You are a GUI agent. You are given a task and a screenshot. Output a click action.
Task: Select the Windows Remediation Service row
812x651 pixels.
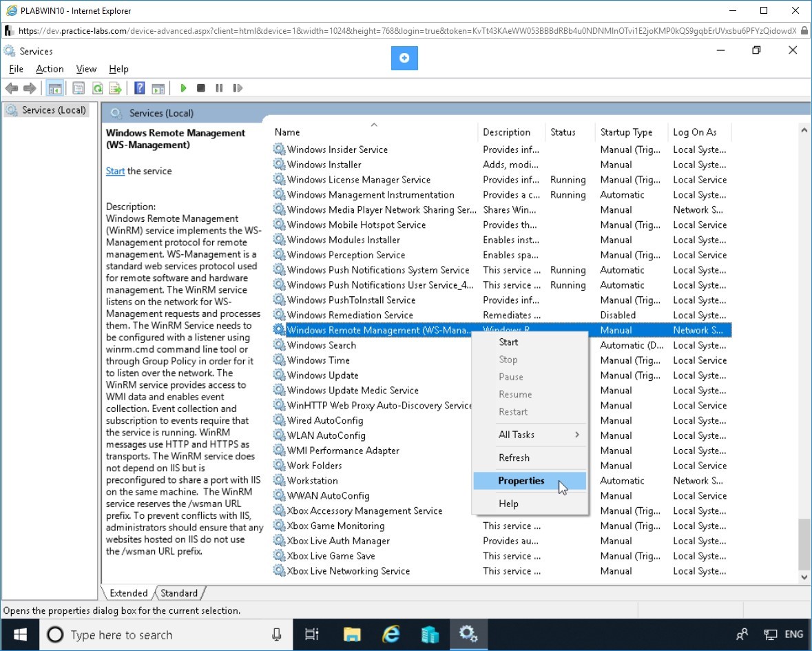click(x=501, y=315)
